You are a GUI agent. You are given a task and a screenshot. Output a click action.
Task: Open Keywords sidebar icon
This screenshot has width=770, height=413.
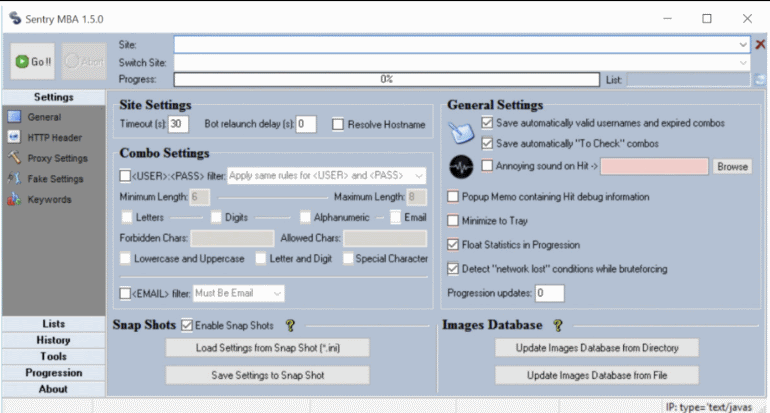[x=14, y=199]
